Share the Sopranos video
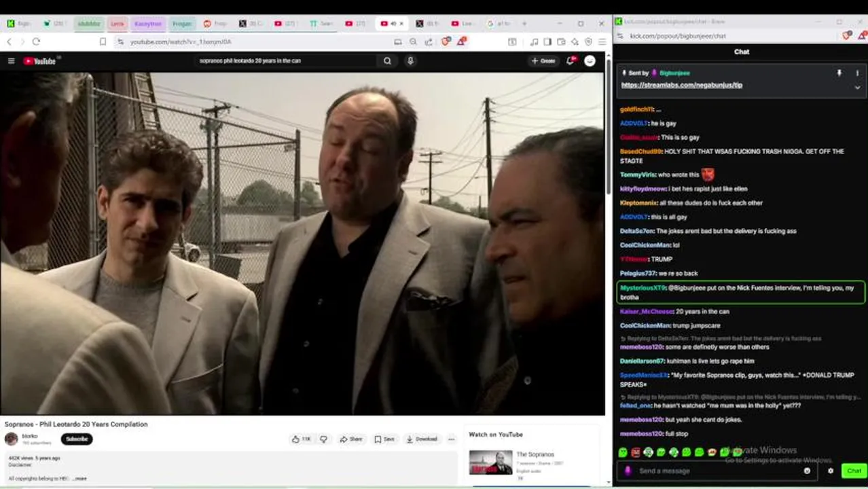The height and width of the screenshot is (489, 868). click(351, 439)
